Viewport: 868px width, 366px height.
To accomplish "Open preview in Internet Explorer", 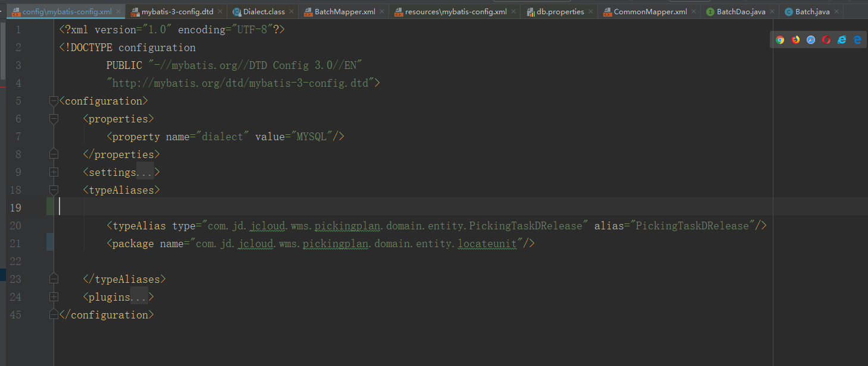I will pos(842,39).
